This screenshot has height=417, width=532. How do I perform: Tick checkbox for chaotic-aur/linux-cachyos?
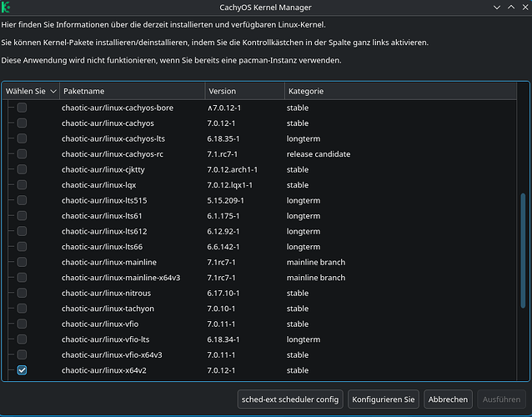[22, 123]
